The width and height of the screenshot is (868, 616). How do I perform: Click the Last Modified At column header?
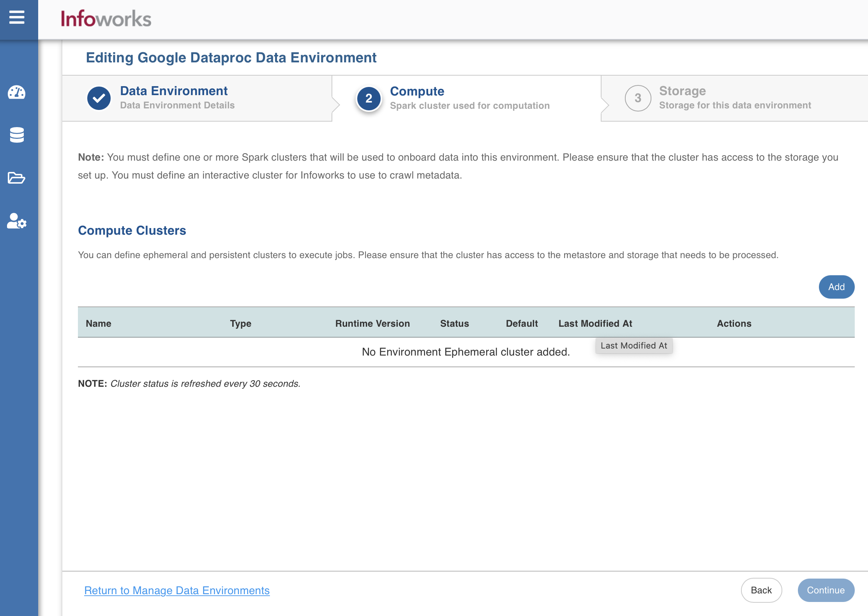coord(595,324)
